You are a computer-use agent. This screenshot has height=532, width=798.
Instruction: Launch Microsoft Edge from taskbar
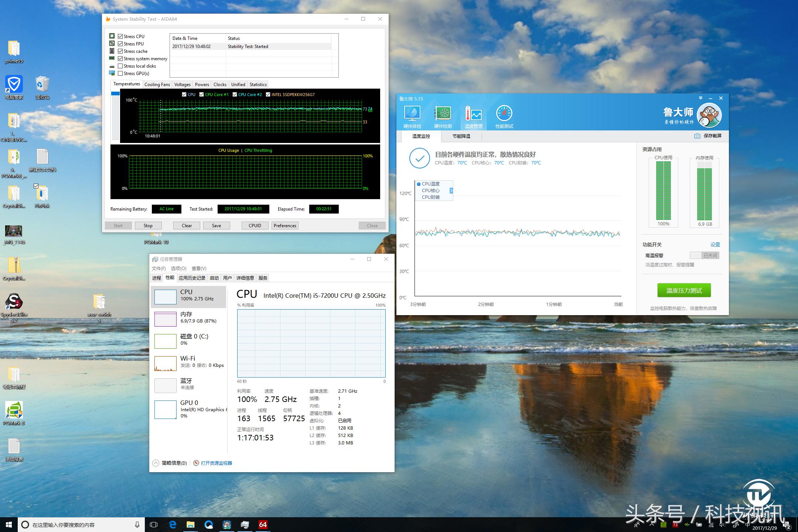173,525
